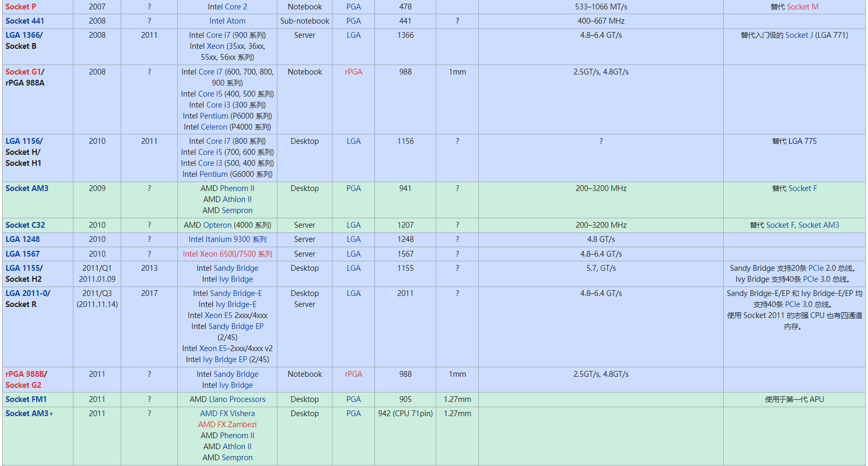
Task: Click Phenom II link in Socket AM3 row
Action: click(x=238, y=188)
